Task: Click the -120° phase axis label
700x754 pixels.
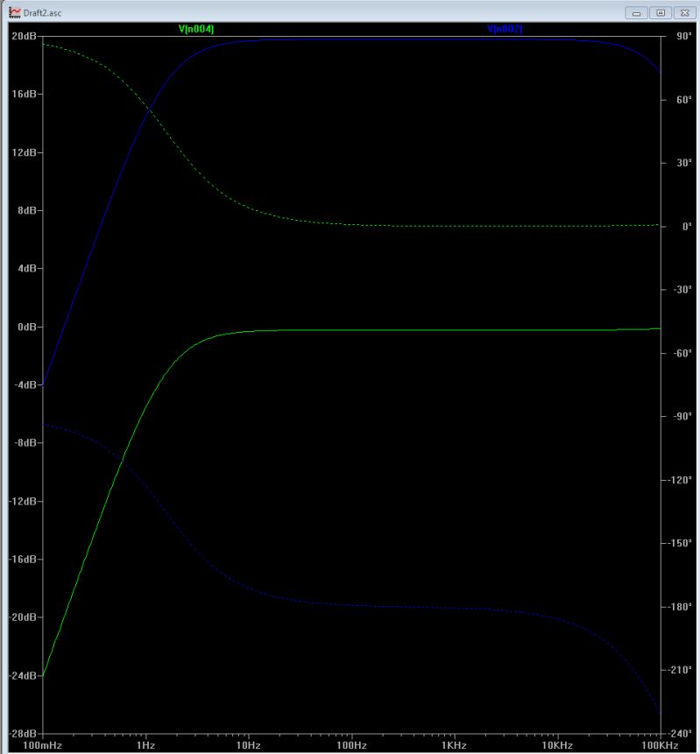Action: click(x=679, y=480)
